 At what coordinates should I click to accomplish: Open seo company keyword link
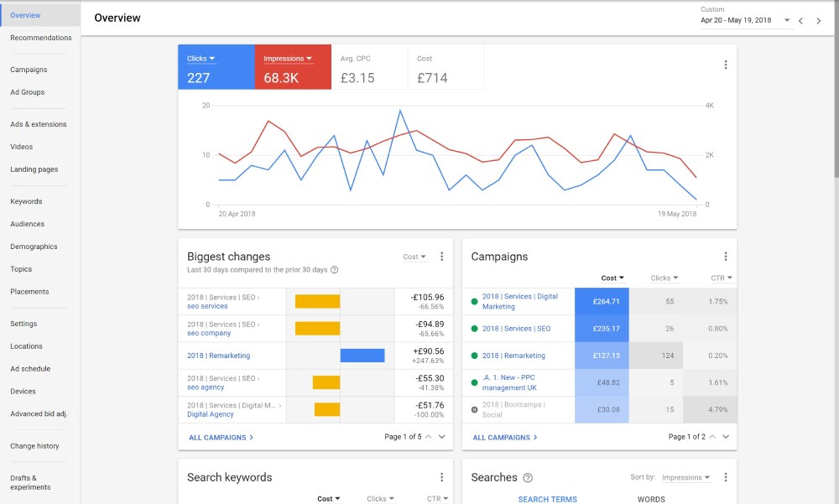point(209,333)
